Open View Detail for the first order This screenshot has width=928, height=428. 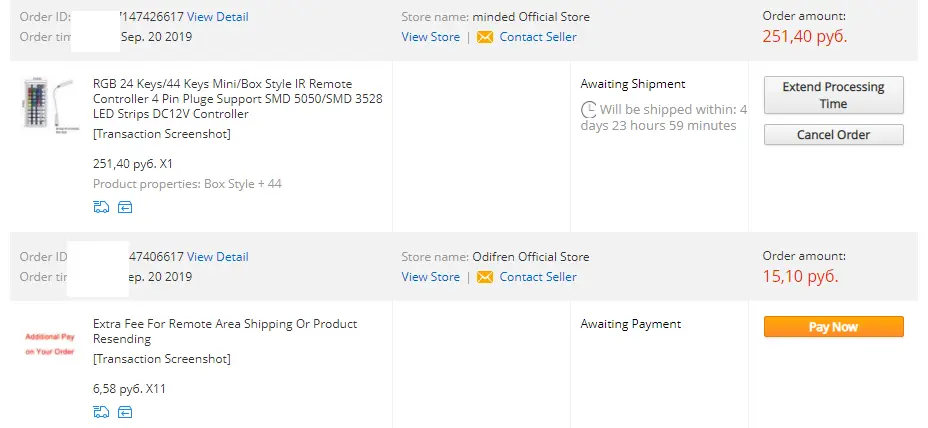click(218, 17)
